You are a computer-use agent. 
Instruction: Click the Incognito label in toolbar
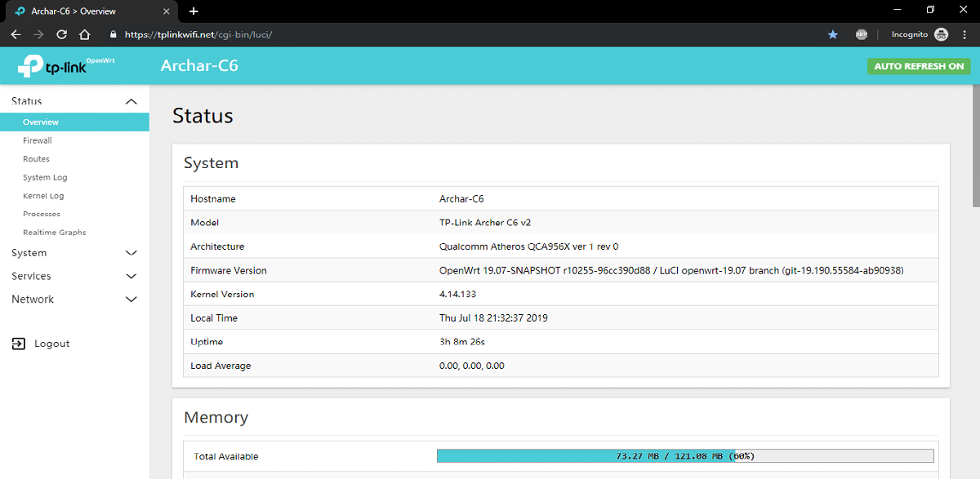click(x=909, y=35)
